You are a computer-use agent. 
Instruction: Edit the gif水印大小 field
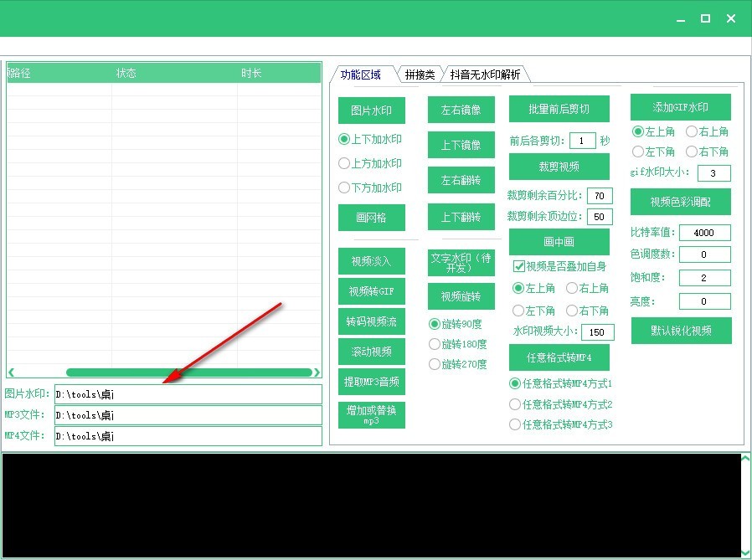(x=714, y=173)
